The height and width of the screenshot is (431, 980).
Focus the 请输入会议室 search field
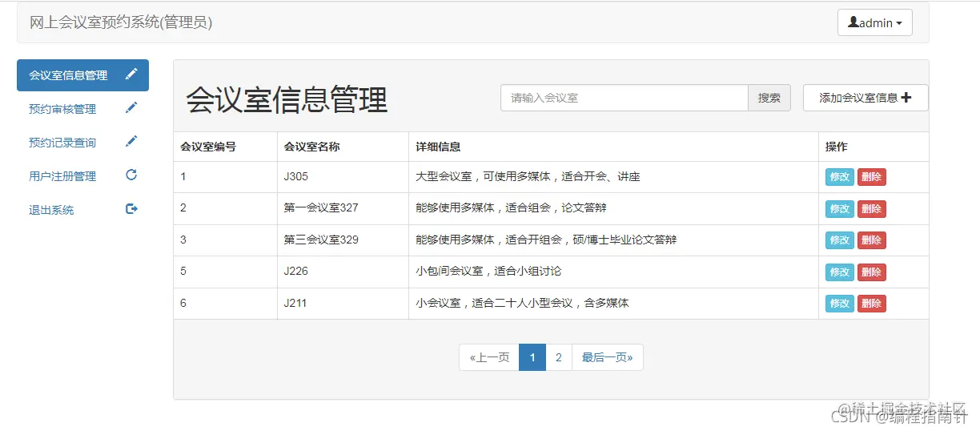[x=625, y=98]
